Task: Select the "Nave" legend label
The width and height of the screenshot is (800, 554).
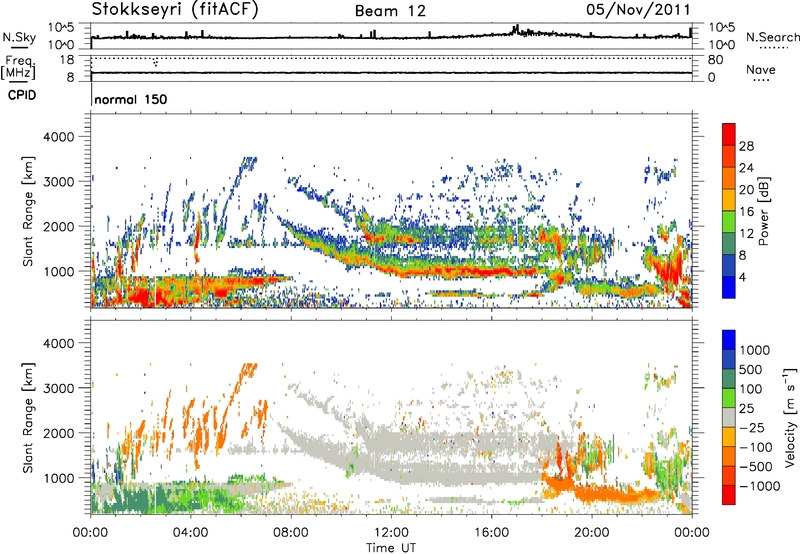Action: [761, 69]
